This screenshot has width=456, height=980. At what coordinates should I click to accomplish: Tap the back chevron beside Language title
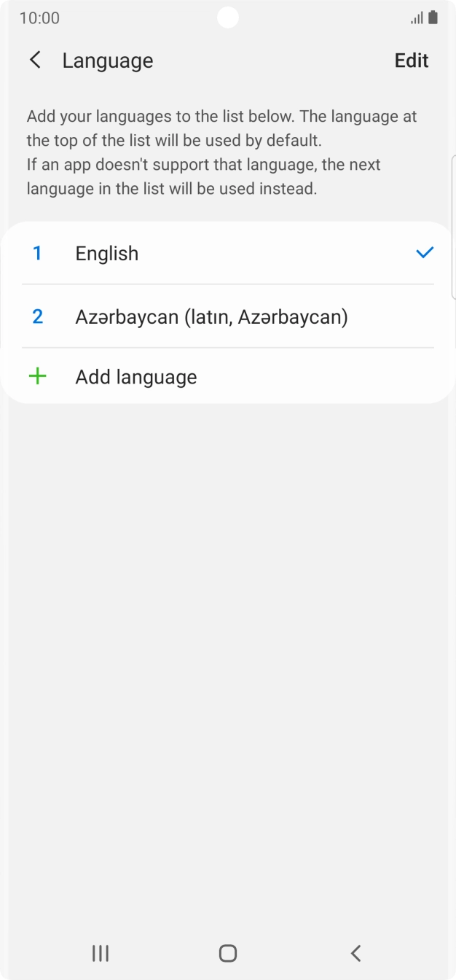[35, 60]
